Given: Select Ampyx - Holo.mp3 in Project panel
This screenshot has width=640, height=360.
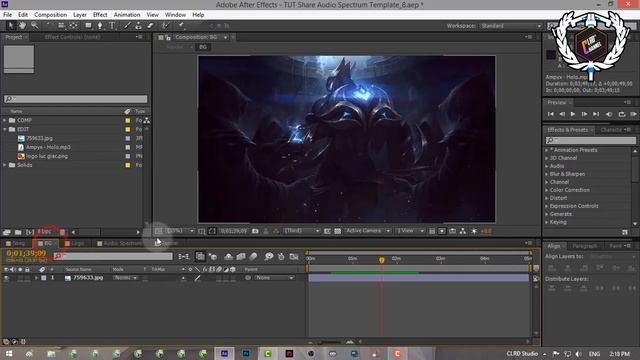Looking at the screenshot, I should 48,147.
